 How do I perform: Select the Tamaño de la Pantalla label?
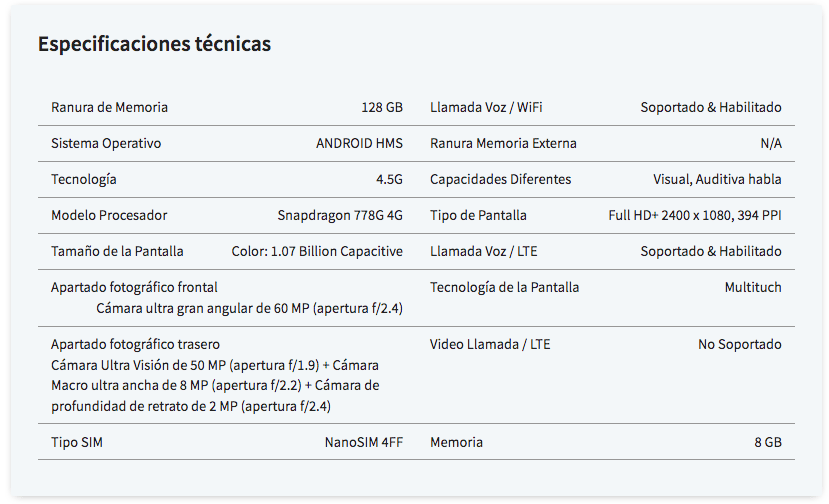(117, 251)
